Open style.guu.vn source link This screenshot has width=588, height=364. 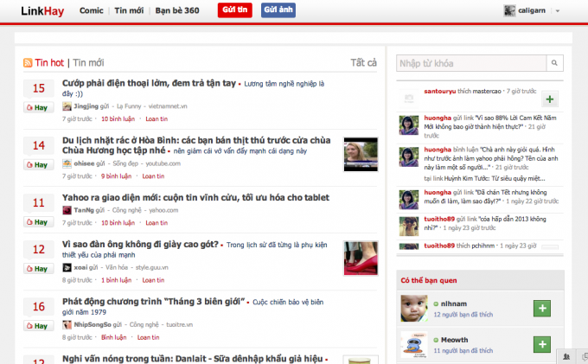152,267
